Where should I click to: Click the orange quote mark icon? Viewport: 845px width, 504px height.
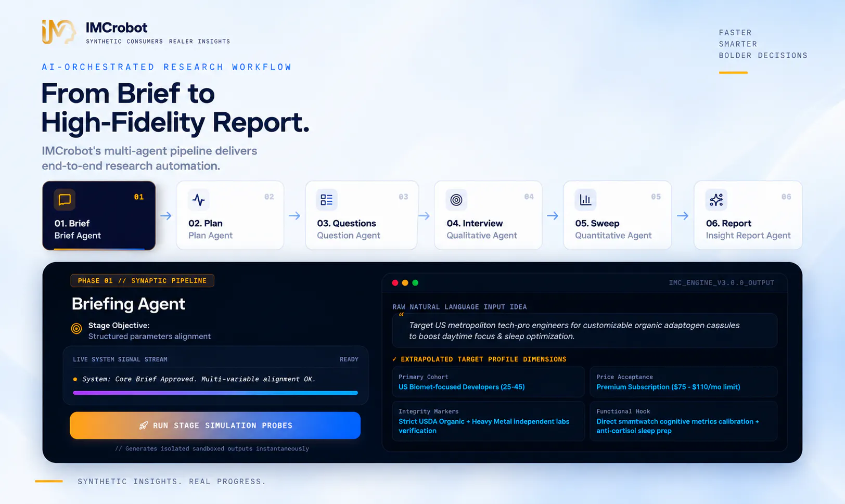click(401, 315)
